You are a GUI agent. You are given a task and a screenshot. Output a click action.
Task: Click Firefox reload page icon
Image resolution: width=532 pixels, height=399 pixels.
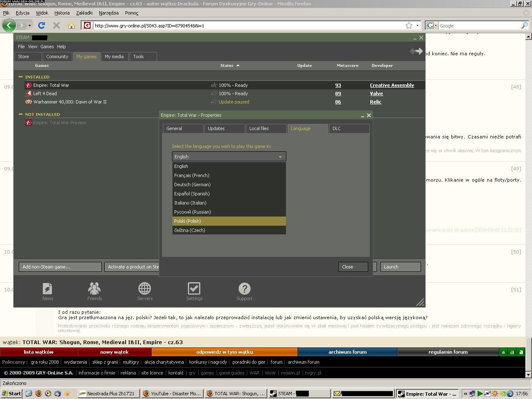click(x=42, y=25)
